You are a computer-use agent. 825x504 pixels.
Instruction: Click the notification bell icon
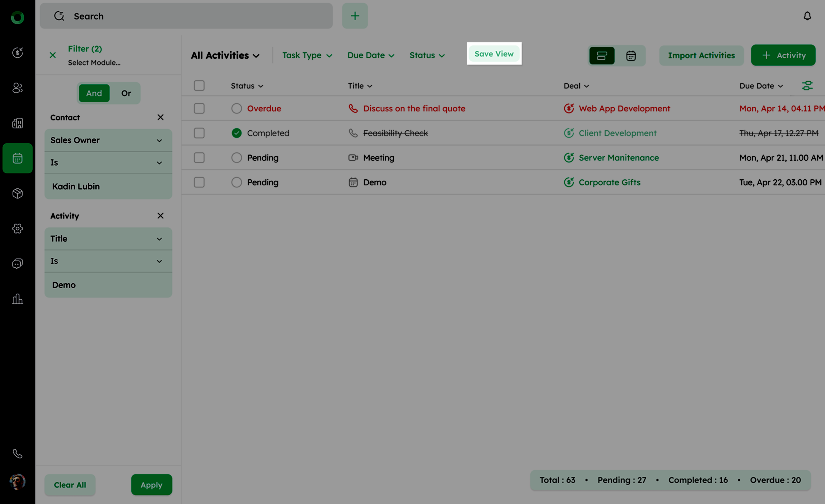pyautogui.click(x=807, y=16)
